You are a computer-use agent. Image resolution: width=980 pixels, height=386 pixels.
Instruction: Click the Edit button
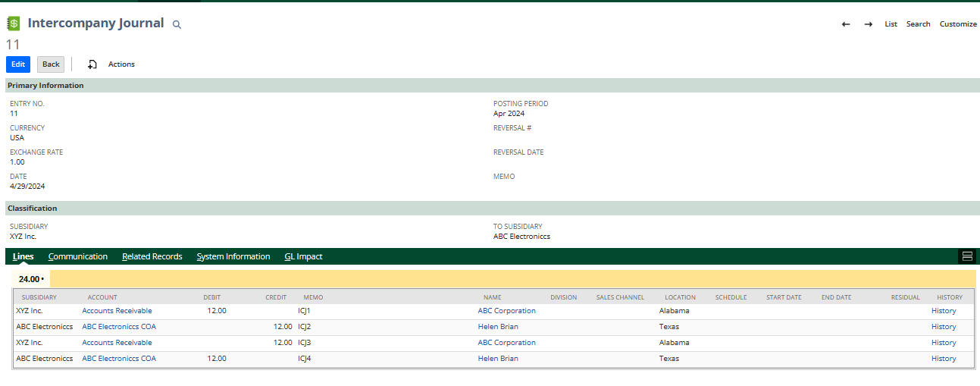[x=18, y=64]
